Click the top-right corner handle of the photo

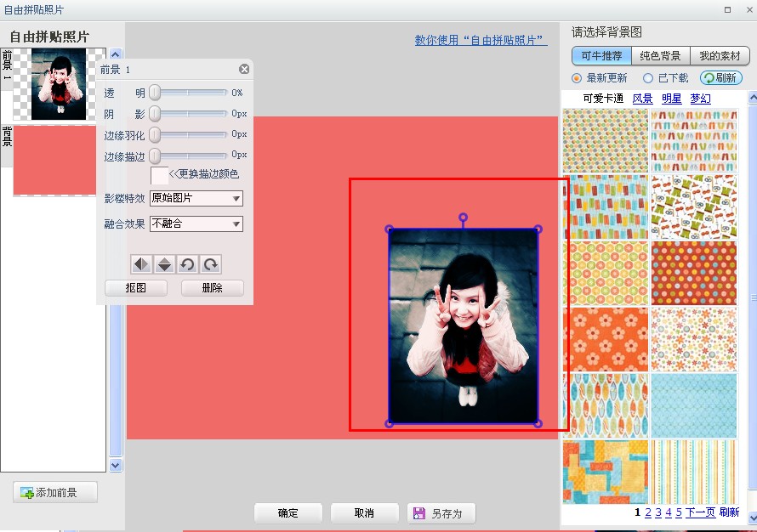click(538, 229)
